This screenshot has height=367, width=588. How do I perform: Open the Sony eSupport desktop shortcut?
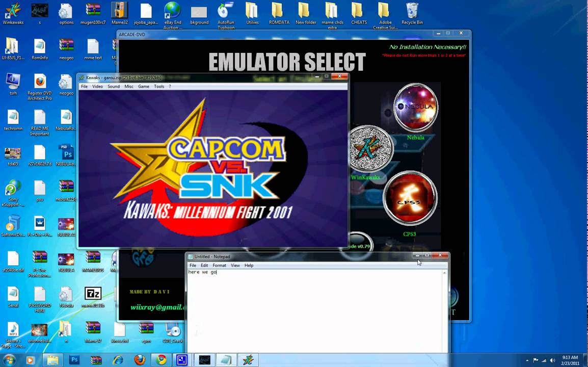(13, 193)
